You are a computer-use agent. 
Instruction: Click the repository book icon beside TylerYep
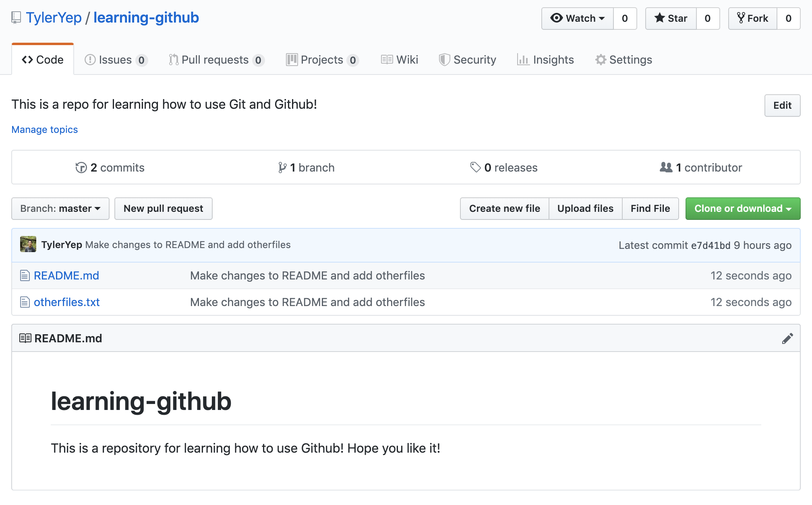[16, 18]
